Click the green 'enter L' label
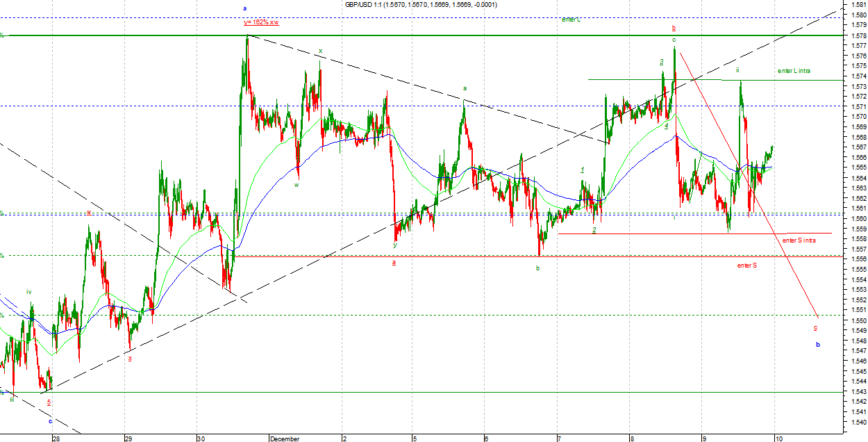This screenshot has width=868, height=442. (571, 19)
